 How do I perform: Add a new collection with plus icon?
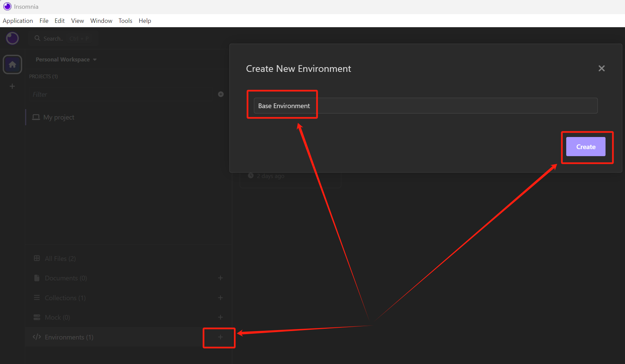[220, 298]
